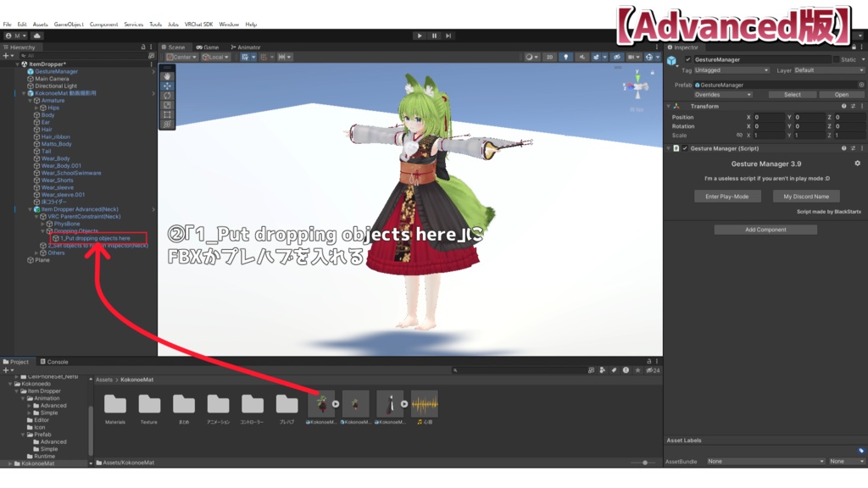Select GestureManager in Hierarchy
Screen dimensions: 868x488
(x=56, y=71)
